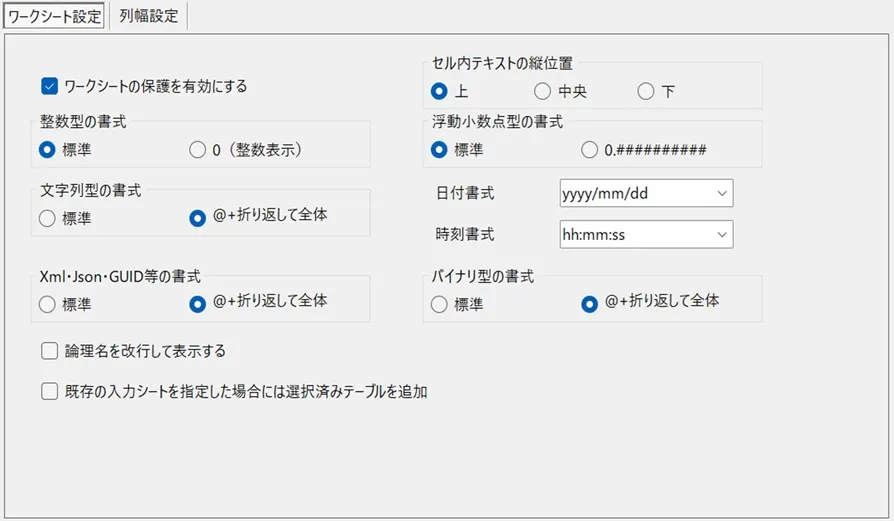This screenshot has width=894, height=521.
Task: Select 上 for cell text vertical position
Action: pos(439,91)
